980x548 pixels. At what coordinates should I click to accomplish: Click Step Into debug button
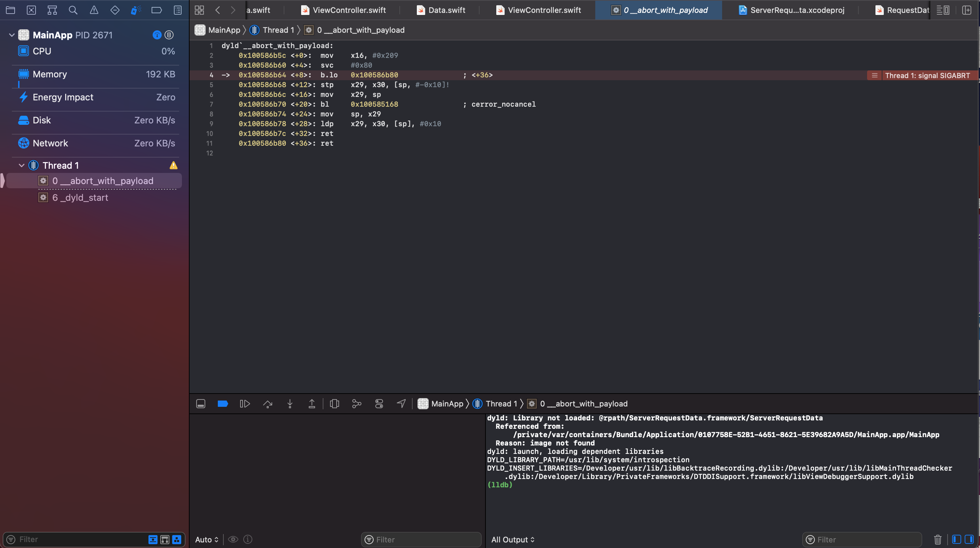[x=290, y=404]
